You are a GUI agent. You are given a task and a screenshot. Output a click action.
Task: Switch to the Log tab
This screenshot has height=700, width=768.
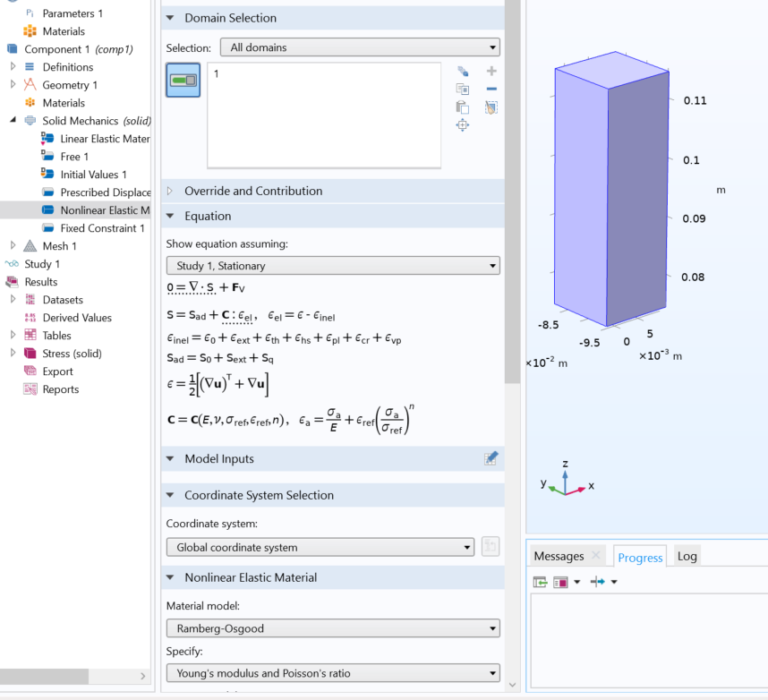pos(687,556)
